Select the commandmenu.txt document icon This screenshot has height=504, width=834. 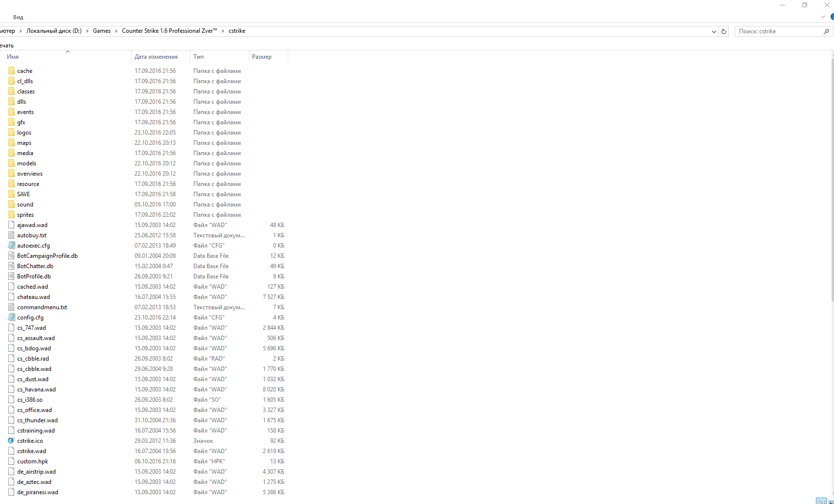[x=11, y=307]
